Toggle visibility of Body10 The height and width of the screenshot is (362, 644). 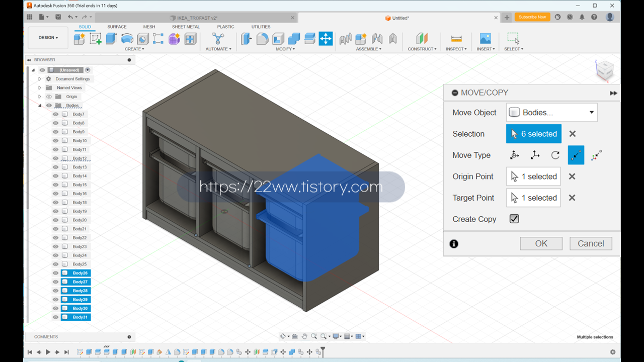click(56, 141)
